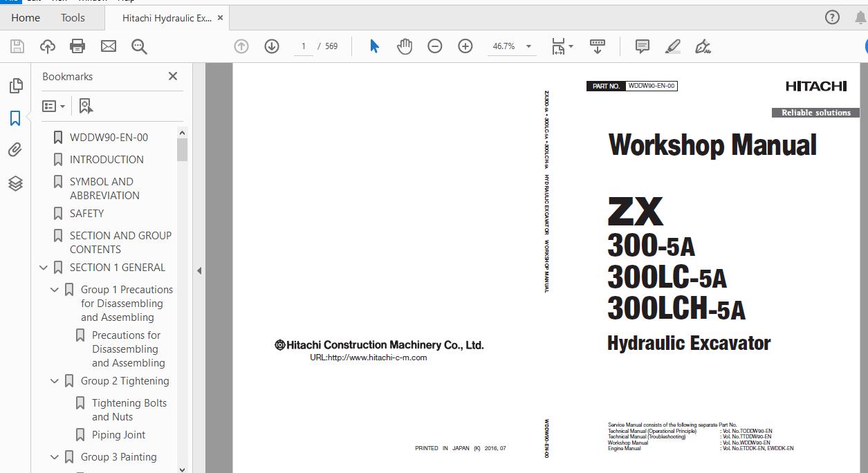The width and height of the screenshot is (868, 473).
Task: Open SECTION AND GROUP CONTENTS bookmark
Action: pos(120,242)
